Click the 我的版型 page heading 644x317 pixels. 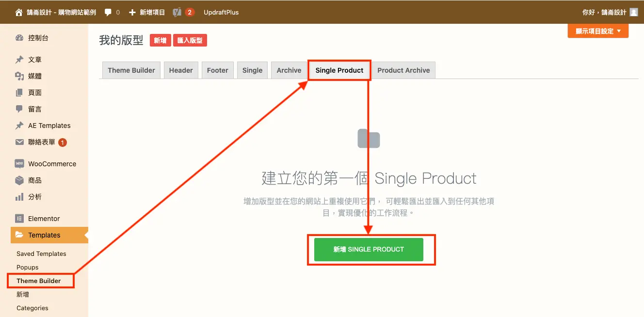point(121,40)
